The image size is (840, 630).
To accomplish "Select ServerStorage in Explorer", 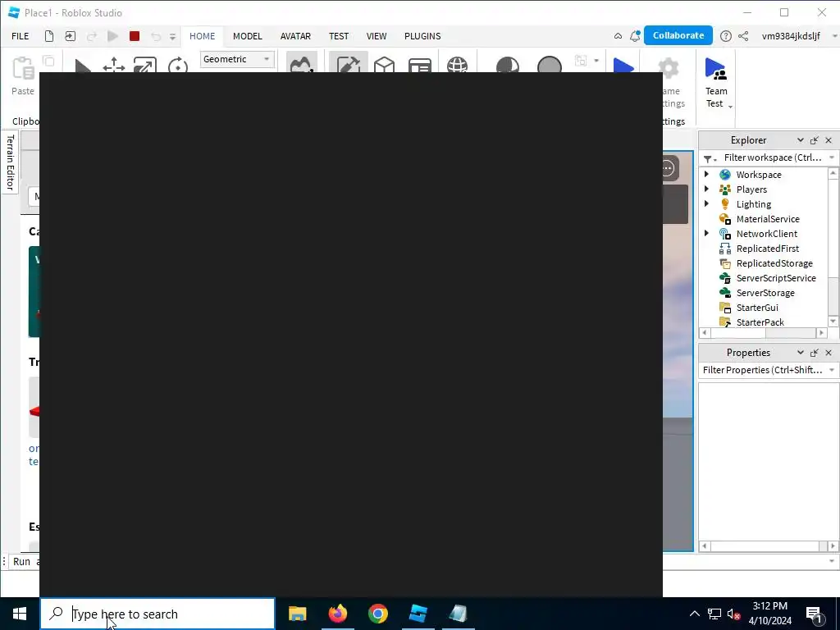I will tap(765, 293).
